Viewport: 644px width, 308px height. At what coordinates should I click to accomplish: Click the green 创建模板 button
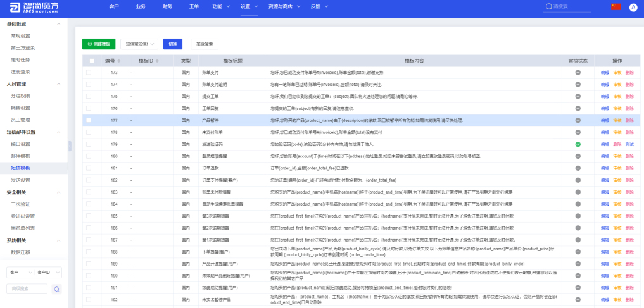(99, 44)
